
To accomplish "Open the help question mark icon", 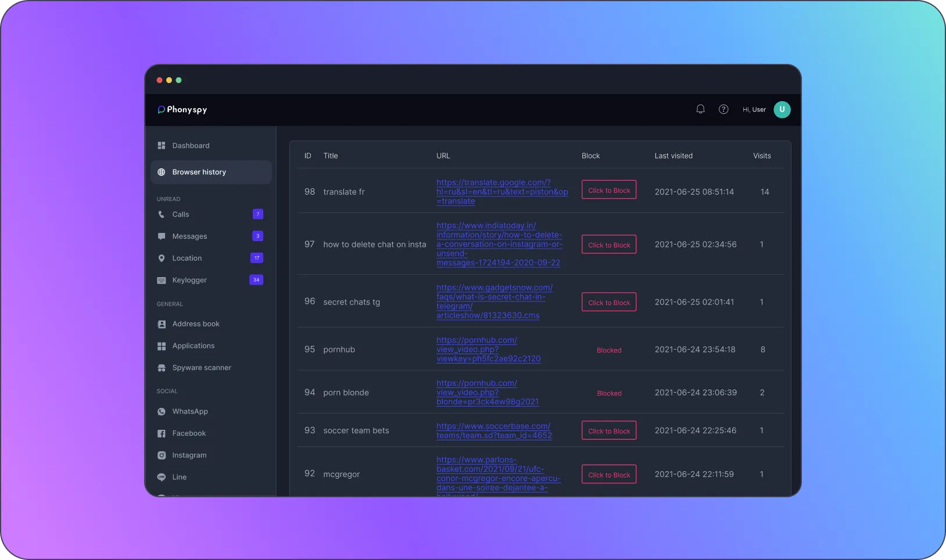I will [723, 109].
